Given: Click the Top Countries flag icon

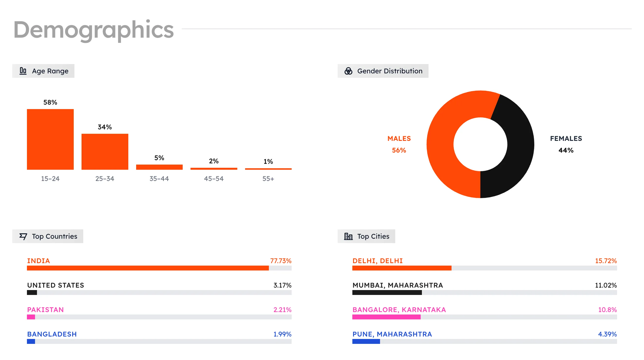Looking at the screenshot, I should coord(23,236).
